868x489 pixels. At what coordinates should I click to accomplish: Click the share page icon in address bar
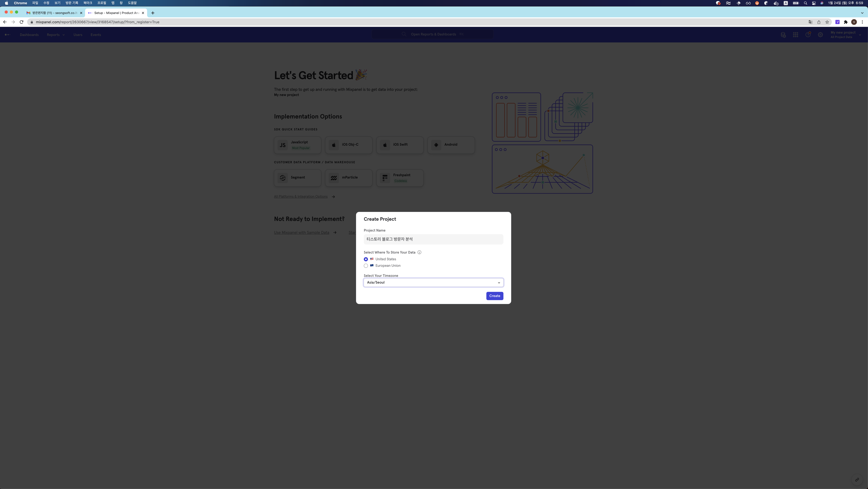click(x=819, y=22)
